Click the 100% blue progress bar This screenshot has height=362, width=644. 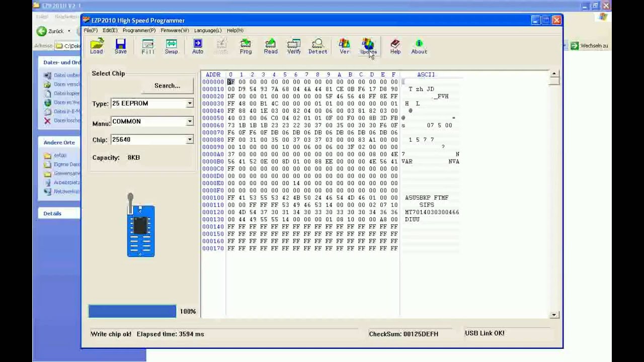click(132, 311)
